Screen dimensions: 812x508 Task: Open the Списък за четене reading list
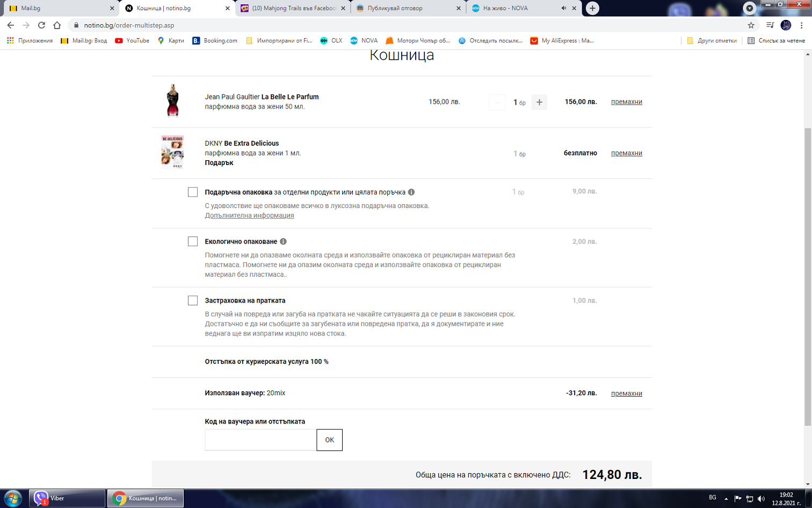point(776,40)
